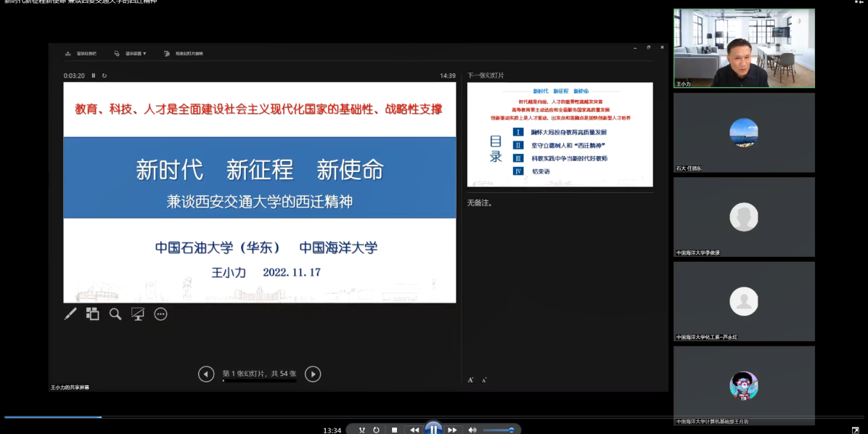
Task: Expand the 显示设置 dropdown
Action: coord(131,53)
